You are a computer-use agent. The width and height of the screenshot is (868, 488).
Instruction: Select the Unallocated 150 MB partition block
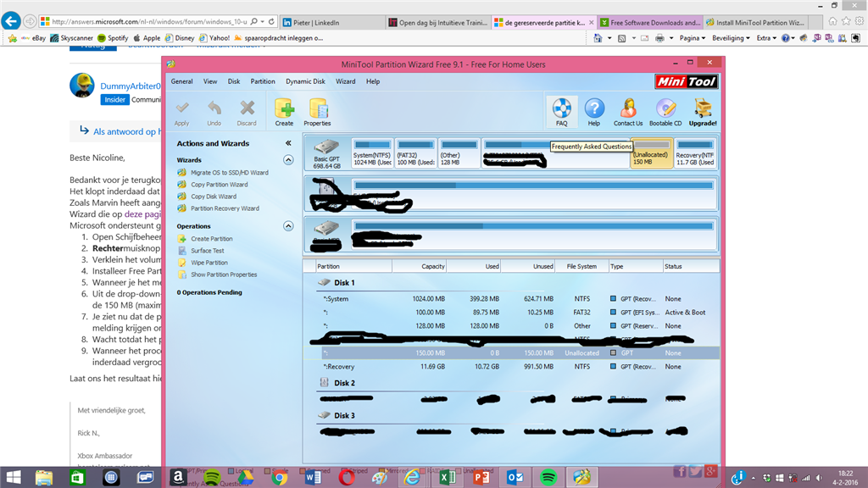[x=652, y=153]
